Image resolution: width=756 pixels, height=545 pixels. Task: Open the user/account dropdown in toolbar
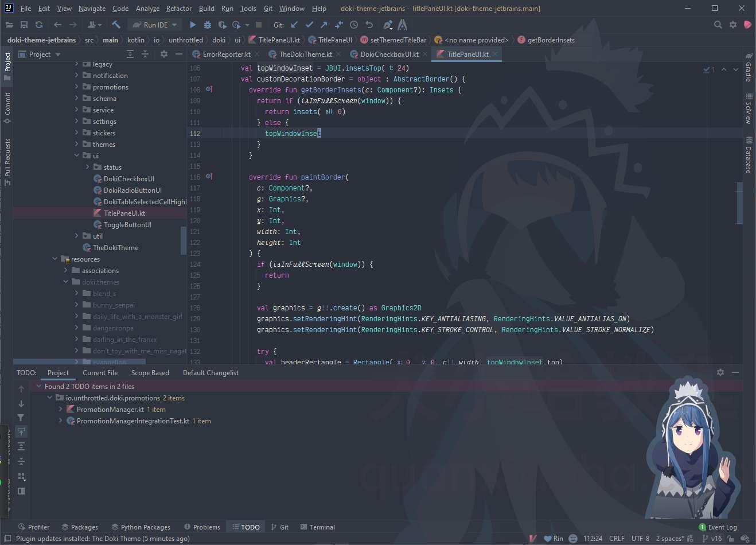[x=95, y=25]
